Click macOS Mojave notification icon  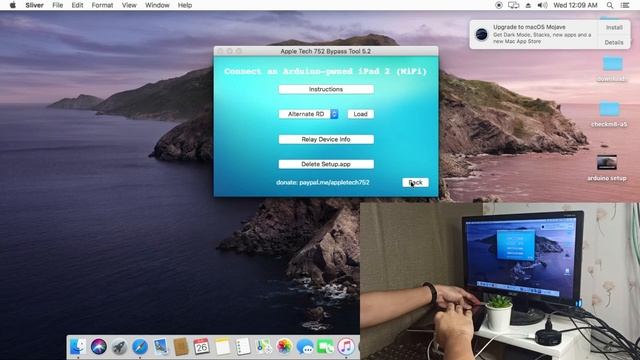point(482,34)
